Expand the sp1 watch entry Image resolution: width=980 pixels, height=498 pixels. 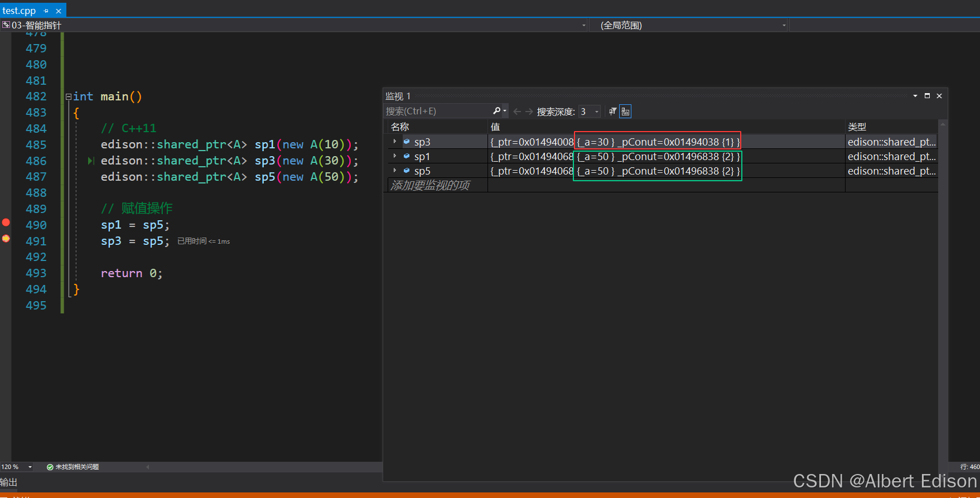[x=395, y=156]
